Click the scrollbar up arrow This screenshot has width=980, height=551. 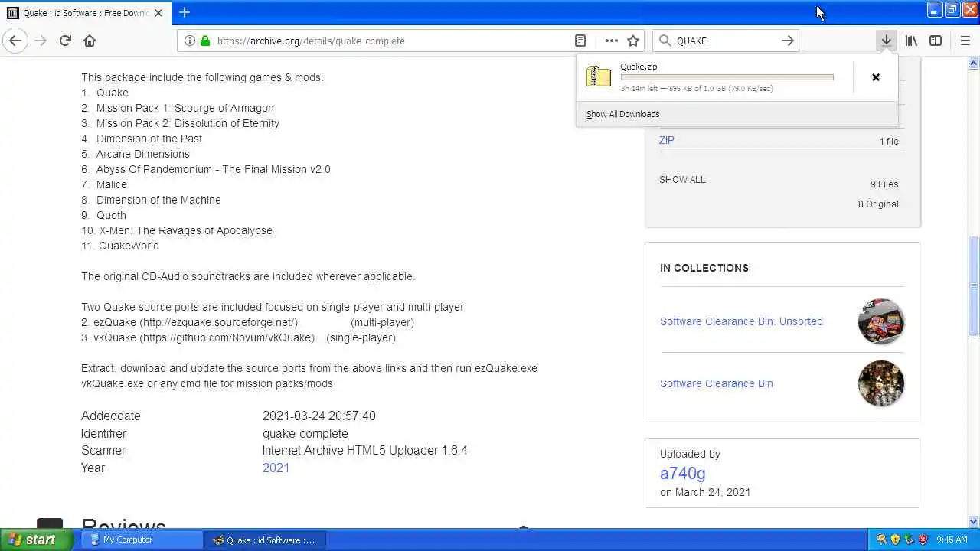pos(973,63)
